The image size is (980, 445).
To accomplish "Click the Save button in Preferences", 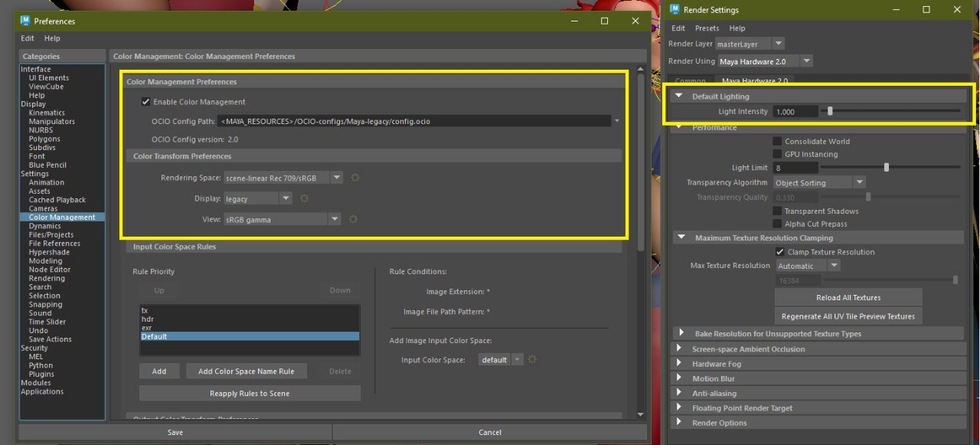I will click(x=175, y=432).
